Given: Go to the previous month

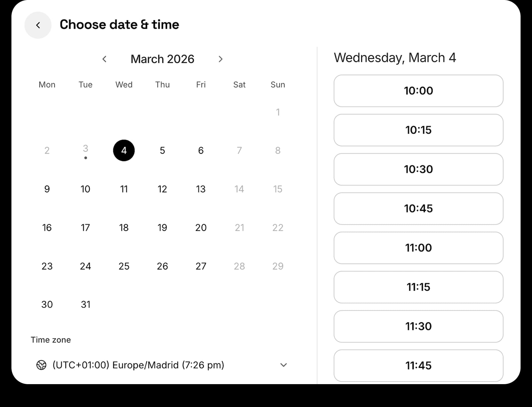Looking at the screenshot, I should coord(105,59).
